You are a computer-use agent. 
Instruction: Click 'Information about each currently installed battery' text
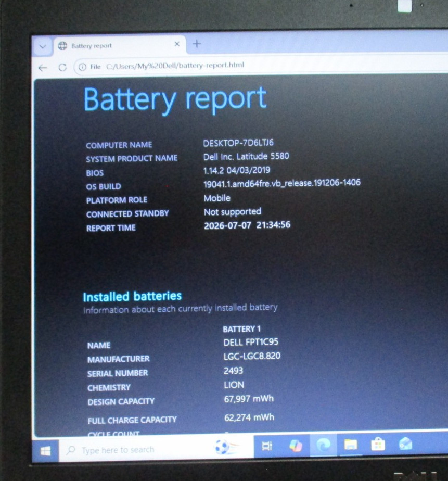181,309
